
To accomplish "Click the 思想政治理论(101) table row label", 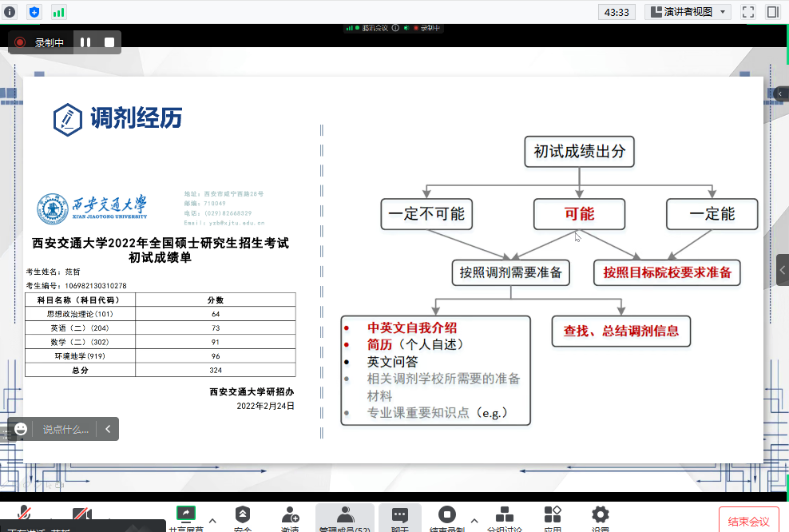I will point(80,314).
